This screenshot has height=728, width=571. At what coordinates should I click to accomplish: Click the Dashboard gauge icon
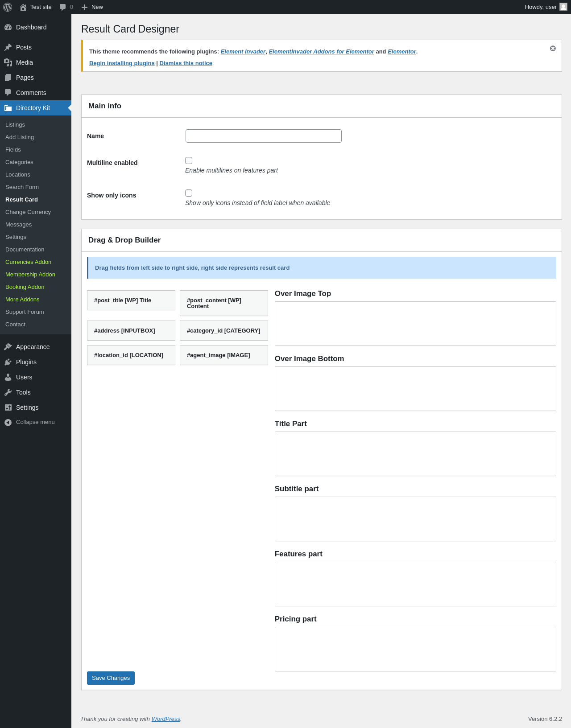(8, 27)
